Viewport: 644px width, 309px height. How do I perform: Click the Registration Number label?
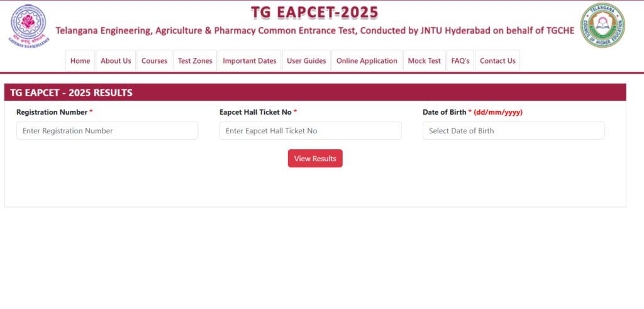click(55, 112)
